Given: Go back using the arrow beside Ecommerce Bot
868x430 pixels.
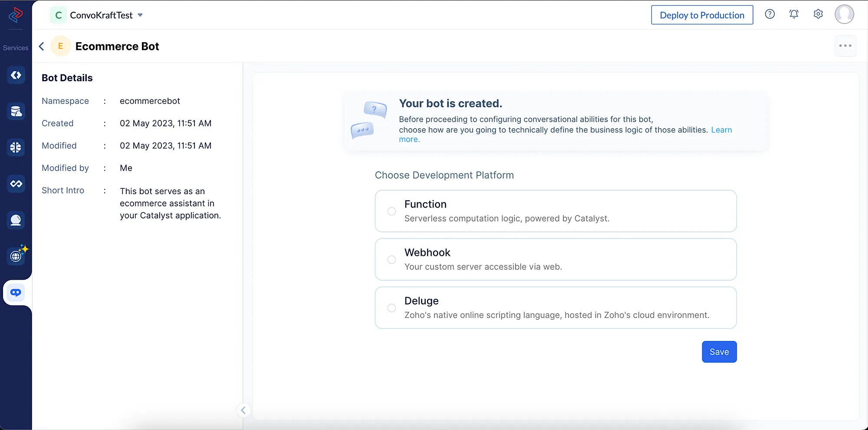Looking at the screenshot, I should 42,46.
